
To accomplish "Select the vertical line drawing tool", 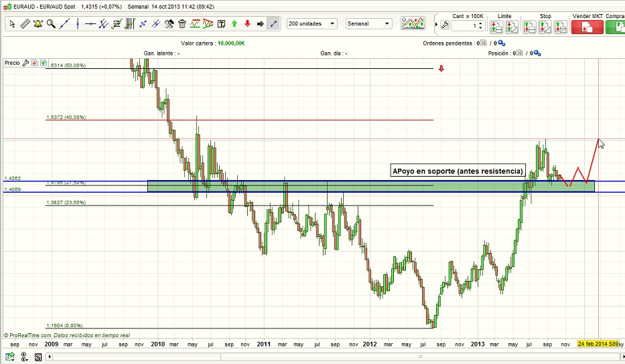I will (x=78, y=24).
